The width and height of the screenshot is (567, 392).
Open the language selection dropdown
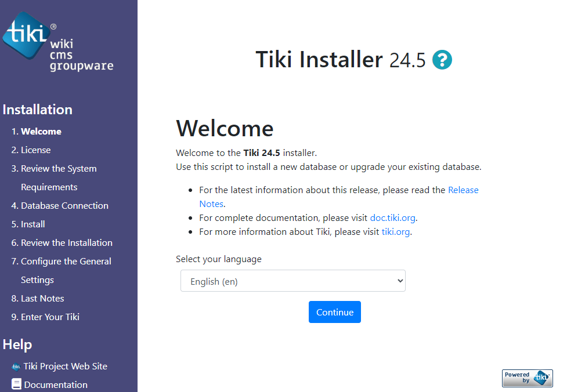click(293, 281)
